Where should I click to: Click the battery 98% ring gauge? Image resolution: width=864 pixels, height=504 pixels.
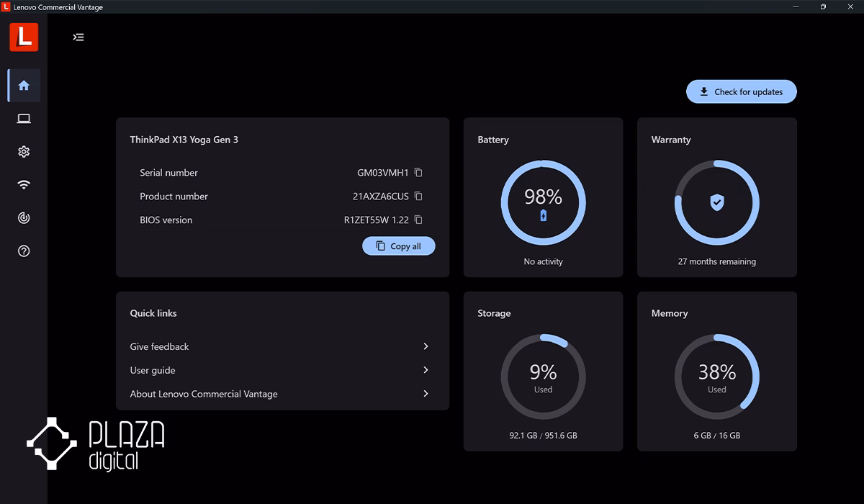(x=543, y=202)
